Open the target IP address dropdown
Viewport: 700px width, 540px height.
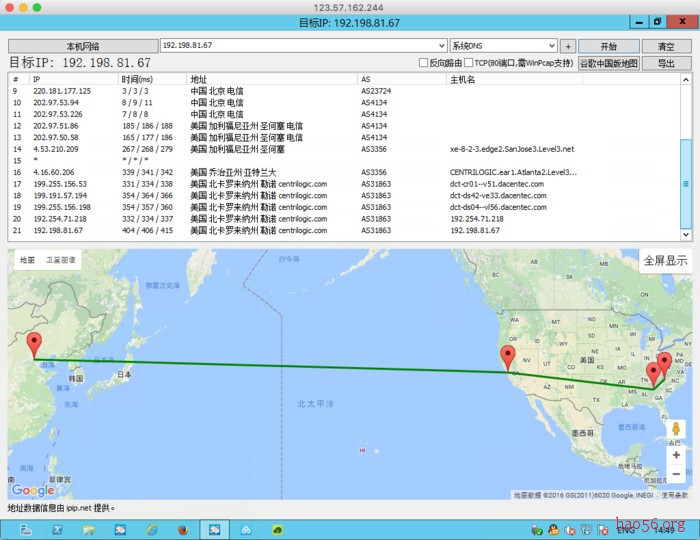pos(441,46)
